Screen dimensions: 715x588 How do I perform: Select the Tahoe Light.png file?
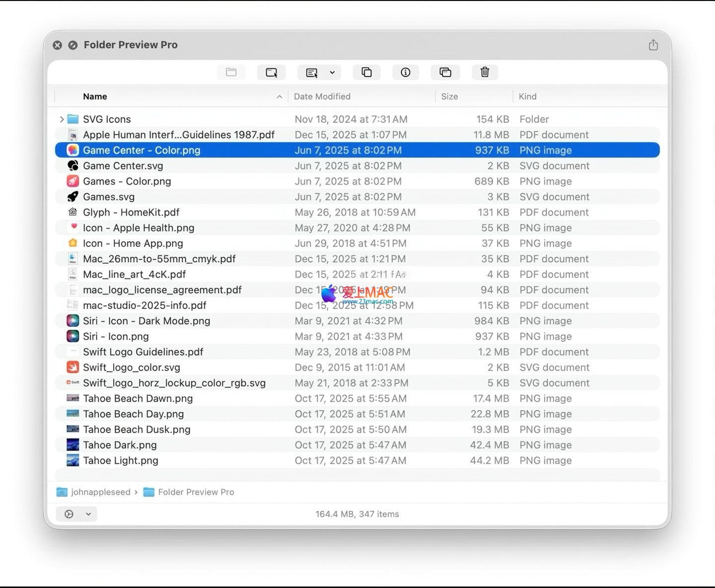[121, 460]
